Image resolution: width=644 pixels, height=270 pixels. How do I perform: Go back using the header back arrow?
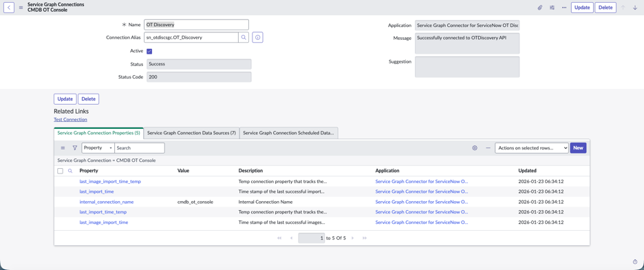click(9, 7)
